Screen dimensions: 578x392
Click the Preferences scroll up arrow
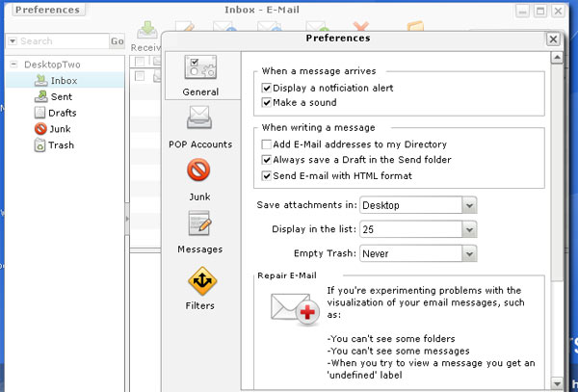pos(557,58)
